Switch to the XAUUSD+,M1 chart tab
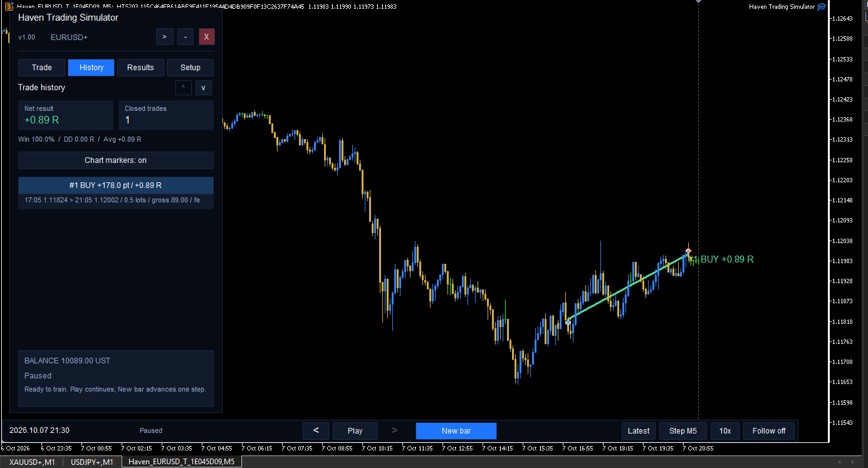This screenshot has height=468, width=868. pos(32,462)
